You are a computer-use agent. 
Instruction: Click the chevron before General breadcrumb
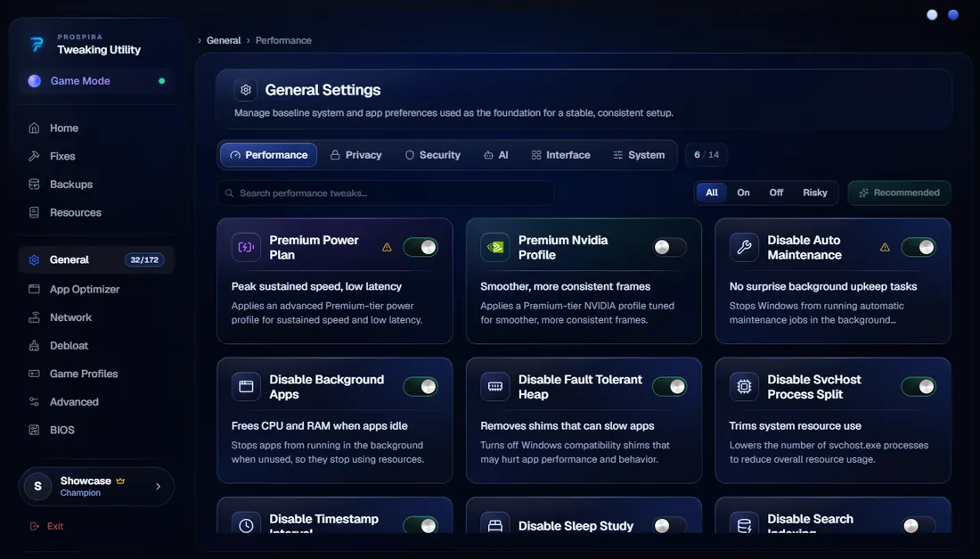point(200,40)
